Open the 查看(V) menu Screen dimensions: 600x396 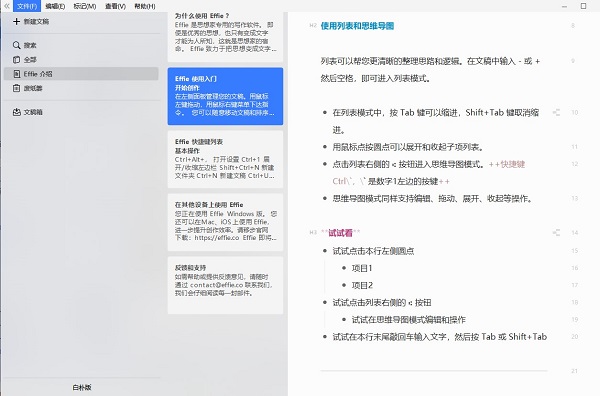116,6
